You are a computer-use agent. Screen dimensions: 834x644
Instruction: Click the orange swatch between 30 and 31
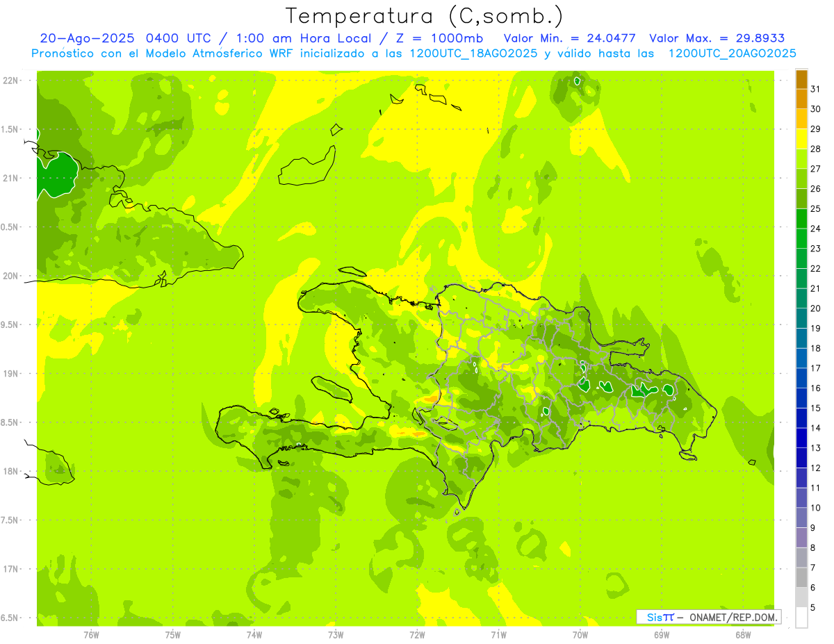[x=801, y=99]
